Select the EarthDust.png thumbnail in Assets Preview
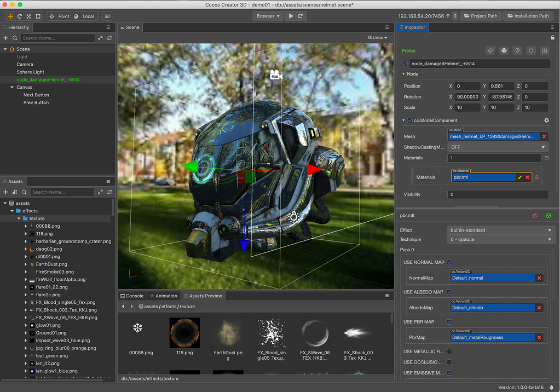Screen dimensions: 560x392 [x=228, y=332]
